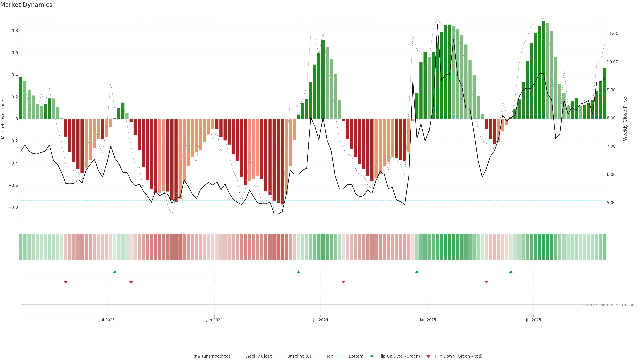Toggle the Baseline (0) legend entry
This screenshot has height=362, width=644.
[x=299, y=356]
